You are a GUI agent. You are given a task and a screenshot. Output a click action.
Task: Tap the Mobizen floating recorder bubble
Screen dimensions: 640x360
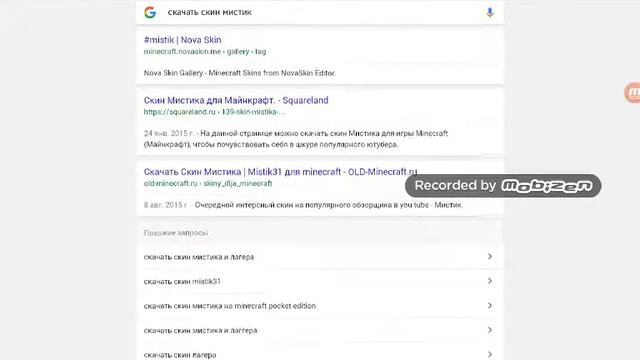[633, 93]
